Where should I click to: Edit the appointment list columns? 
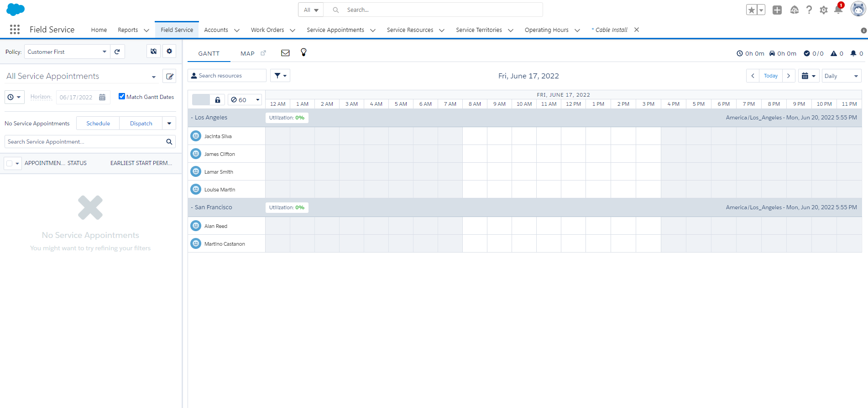(170, 77)
